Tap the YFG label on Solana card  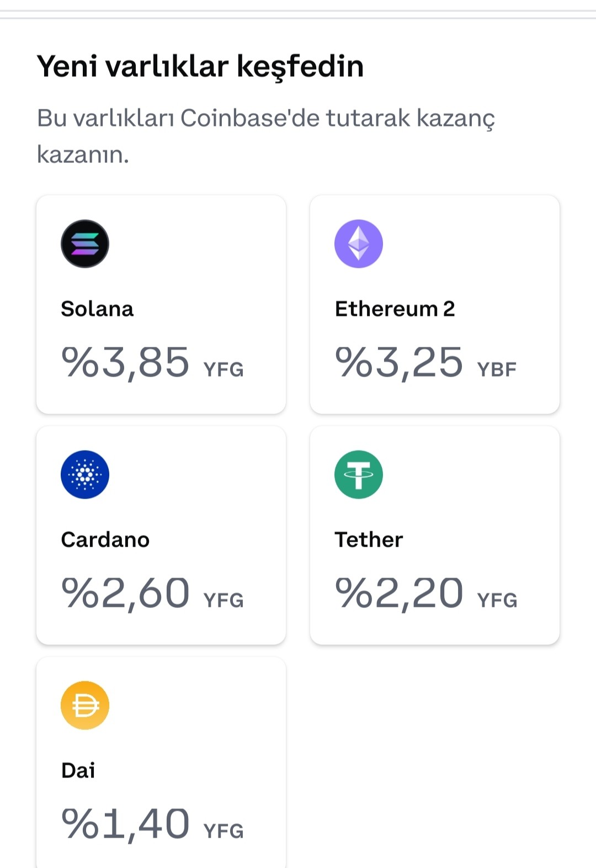(224, 369)
